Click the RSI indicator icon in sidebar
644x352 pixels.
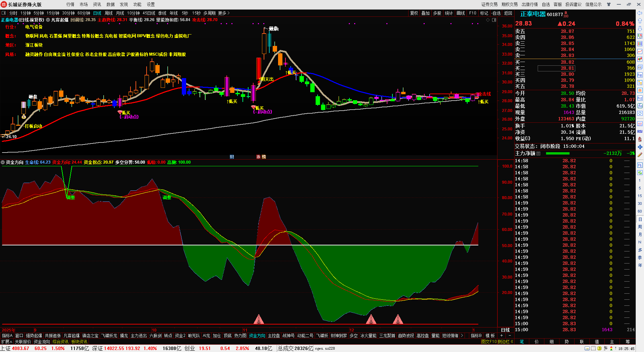640,131
